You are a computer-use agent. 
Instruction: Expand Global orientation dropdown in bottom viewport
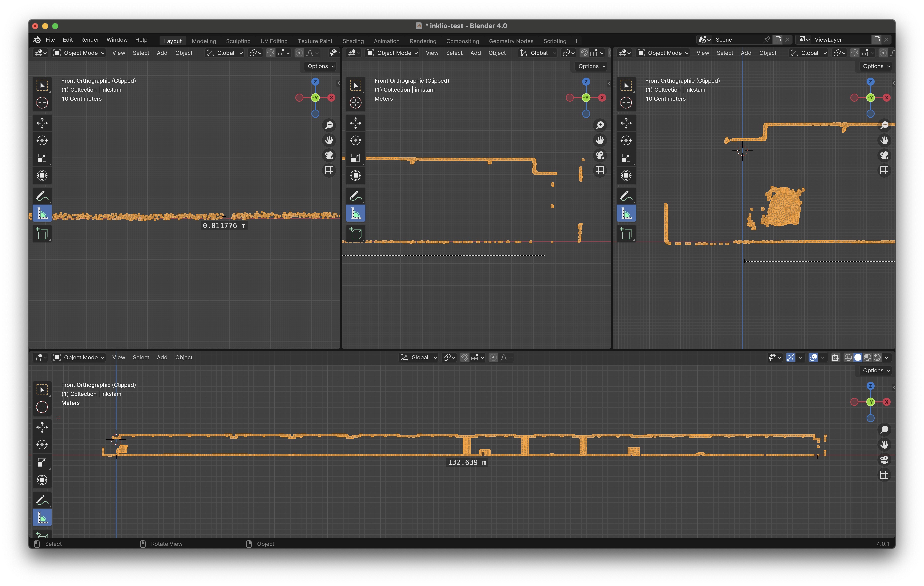(x=419, y=357)
